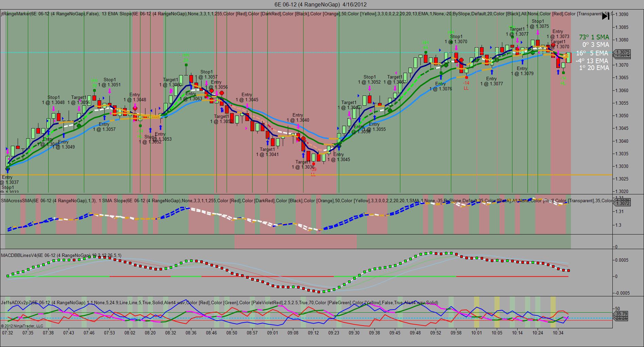This screenshot has width=644, height=347.
Task: Select the MACDBBLinesV4 indicator label
Action: pyautogui.click(x=61, y=255)
